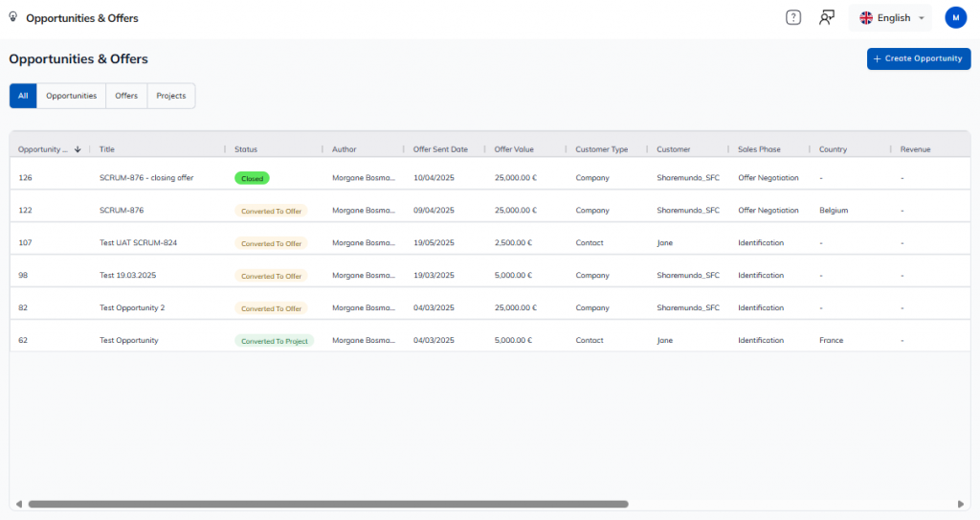Click the lightbulb icon in the page header
This screenshot has height=520, width=980.
tap(13, 17)
